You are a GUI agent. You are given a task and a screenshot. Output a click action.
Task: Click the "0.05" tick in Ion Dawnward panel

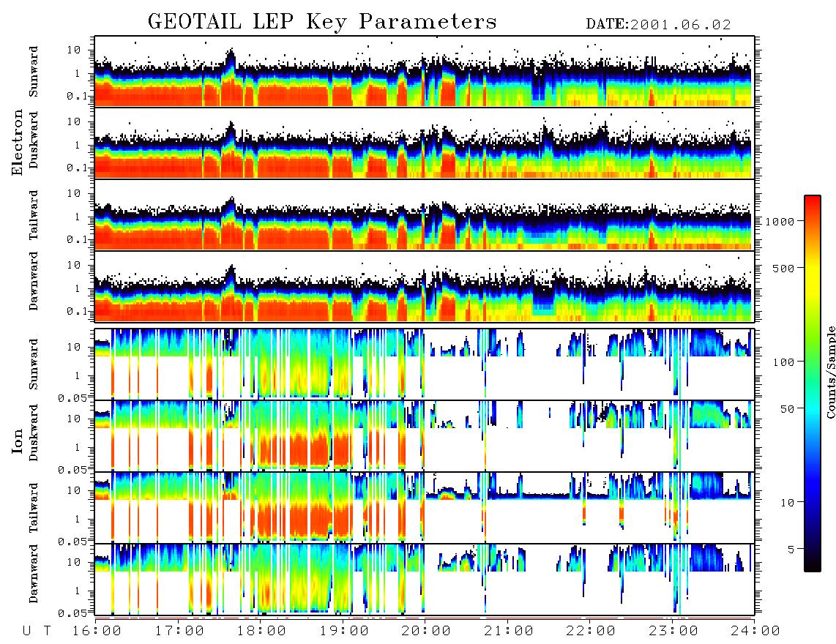pos(72,613)
